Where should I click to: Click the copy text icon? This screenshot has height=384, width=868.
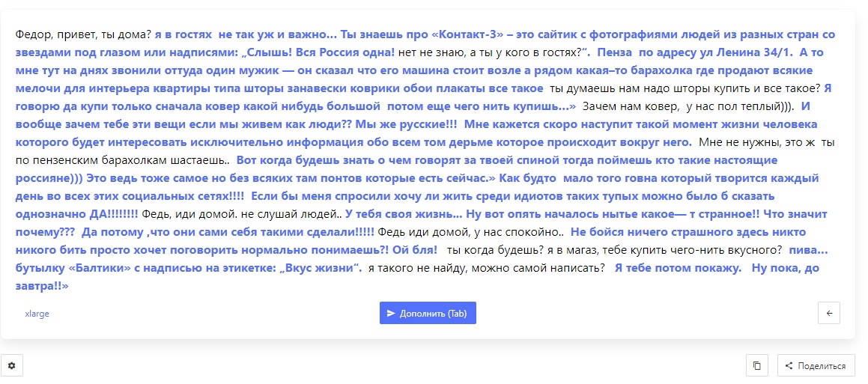[x=756, y=366]
